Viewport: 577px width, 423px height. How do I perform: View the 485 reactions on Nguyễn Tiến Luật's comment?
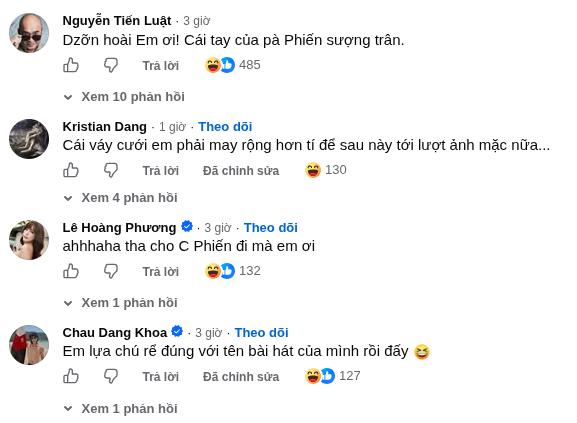[233, 65]
